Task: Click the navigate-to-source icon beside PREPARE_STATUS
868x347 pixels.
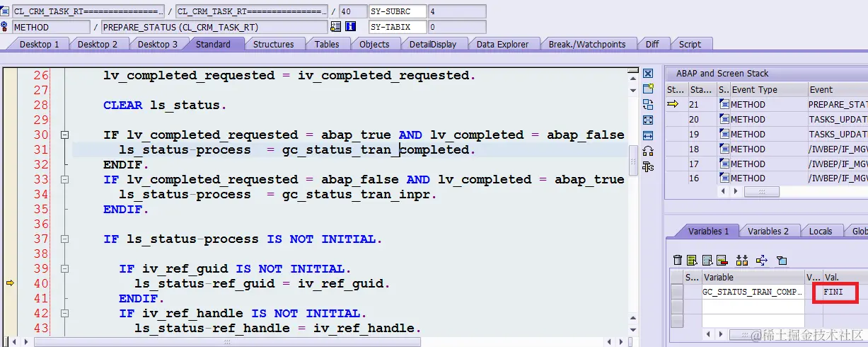Action: click(335, 27)
